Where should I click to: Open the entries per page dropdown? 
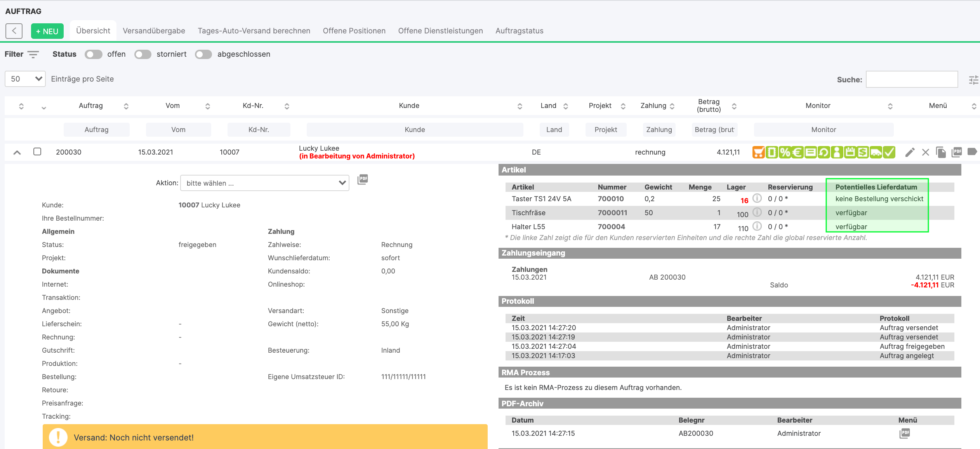25,79
